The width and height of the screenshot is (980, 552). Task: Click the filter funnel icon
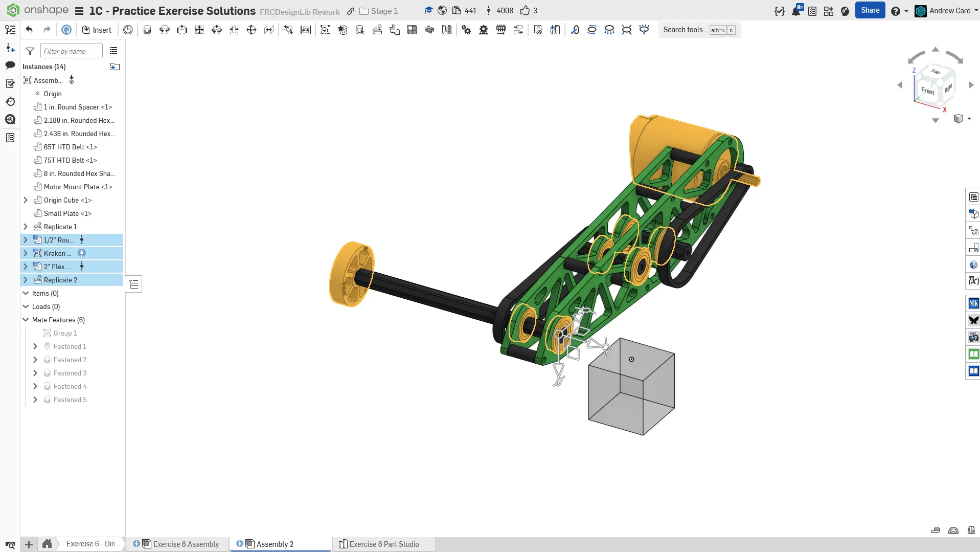pyautogui.click(x=30, y=51)
